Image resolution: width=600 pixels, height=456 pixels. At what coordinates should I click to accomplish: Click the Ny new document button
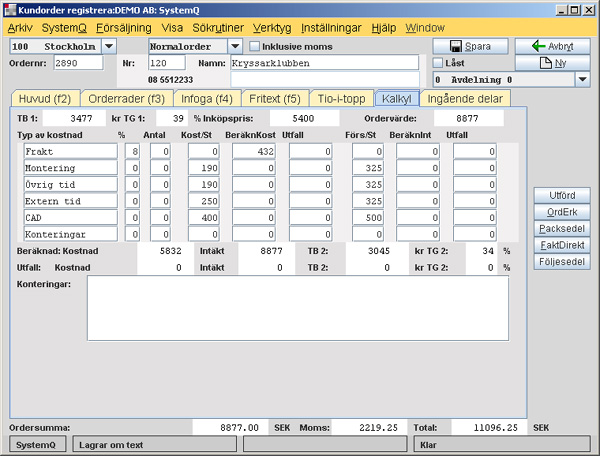pyautogui.click(x=553, y=63)
